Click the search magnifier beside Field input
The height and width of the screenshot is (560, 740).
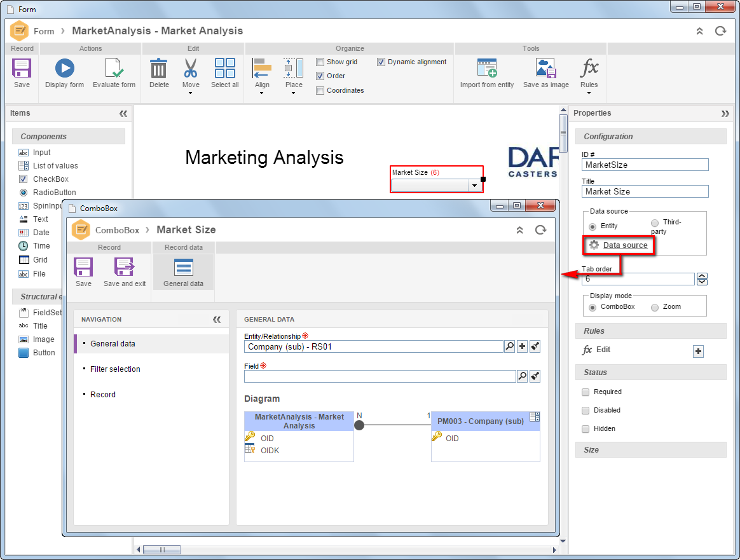coord(522,376)
